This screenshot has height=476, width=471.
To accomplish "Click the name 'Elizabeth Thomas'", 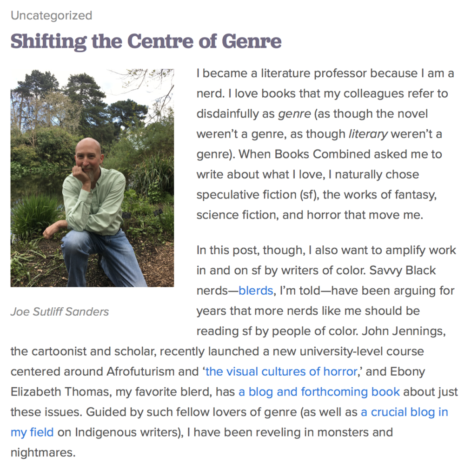I will (59, 392).
